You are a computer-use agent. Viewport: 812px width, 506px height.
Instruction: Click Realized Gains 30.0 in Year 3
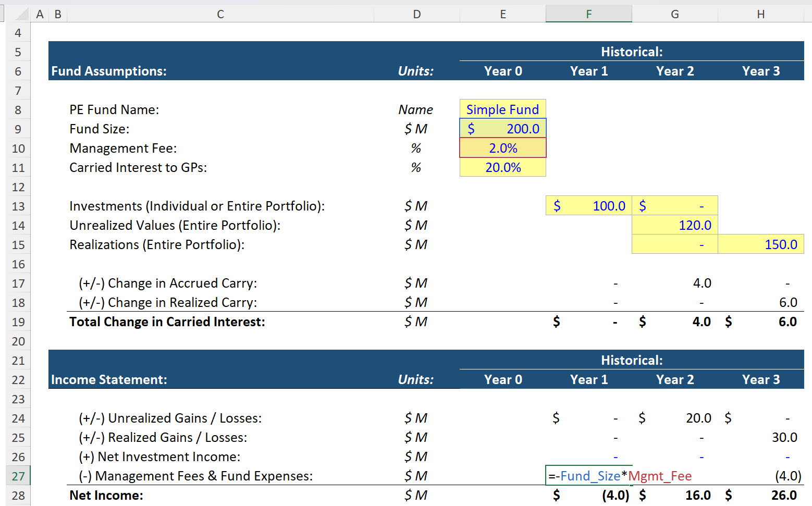pyautogui.click(x=784, y=437)
